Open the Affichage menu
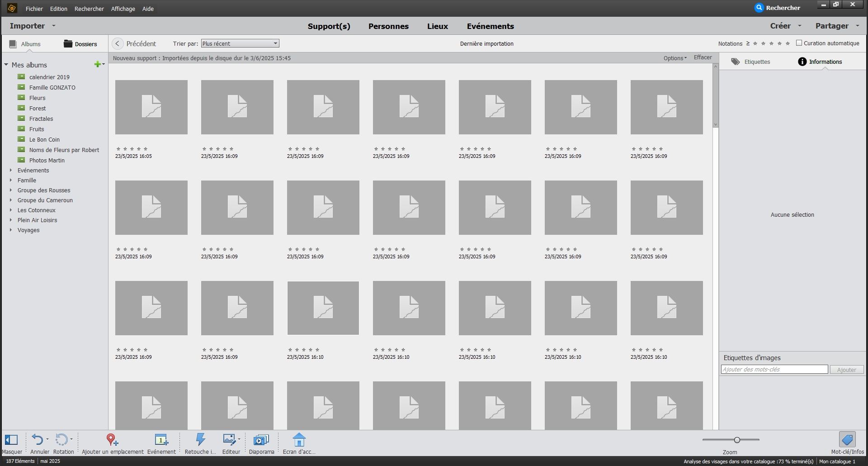This screenshot has height=466, width=868. click(x=123, y=9)
